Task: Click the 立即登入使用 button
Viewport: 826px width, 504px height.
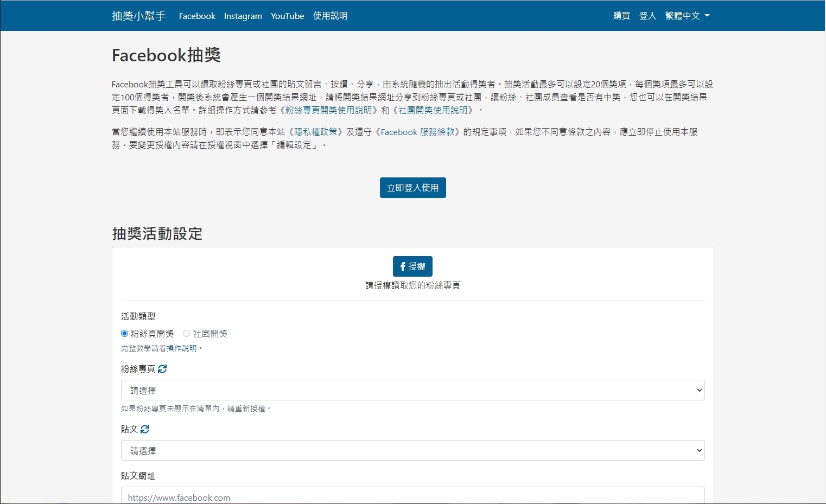Action: 413,188
